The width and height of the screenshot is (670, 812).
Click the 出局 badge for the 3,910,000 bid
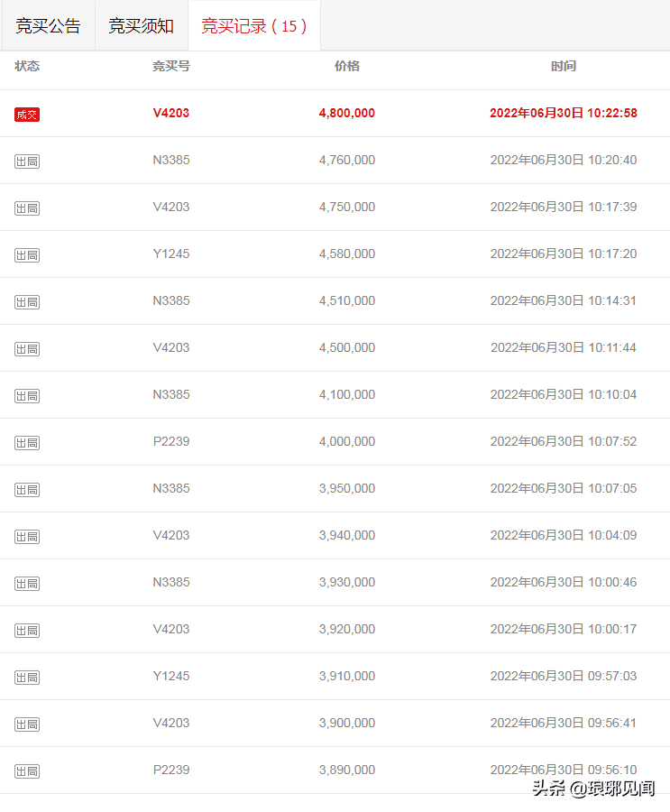[27, 678]
